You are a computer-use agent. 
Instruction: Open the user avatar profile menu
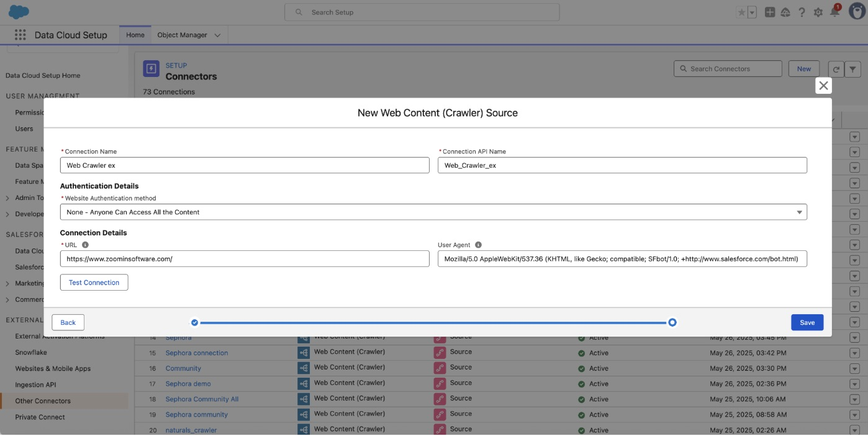coord(857,11)
